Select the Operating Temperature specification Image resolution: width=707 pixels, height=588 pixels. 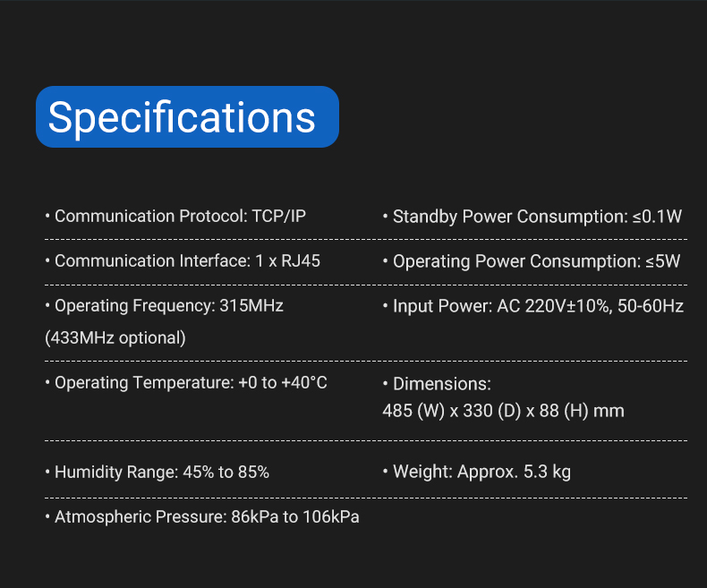pyautogui.click(x=186, y=382)
